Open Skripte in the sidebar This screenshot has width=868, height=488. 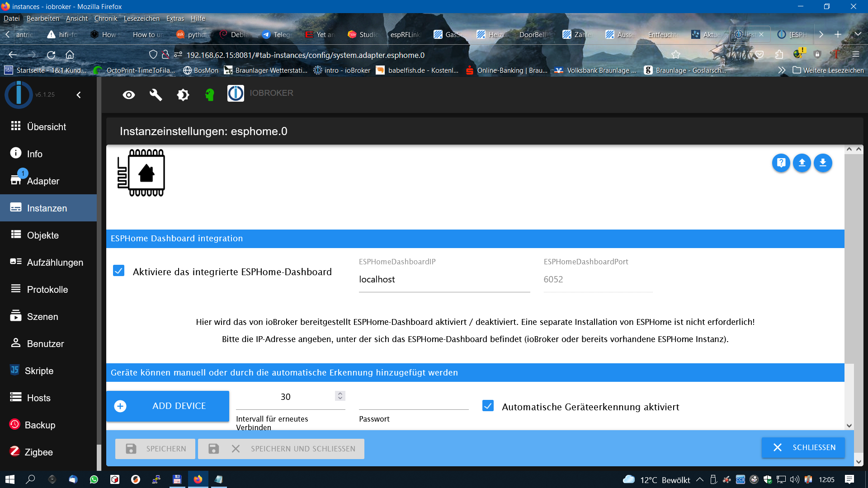48,371
